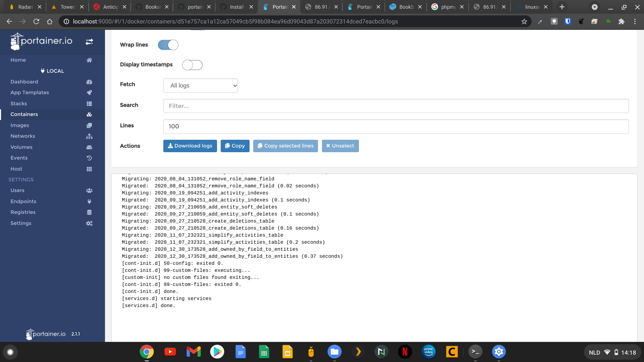Launch Netflix from the shelf
The width and height of the screenshot is (644, 362).
point(405,352)
